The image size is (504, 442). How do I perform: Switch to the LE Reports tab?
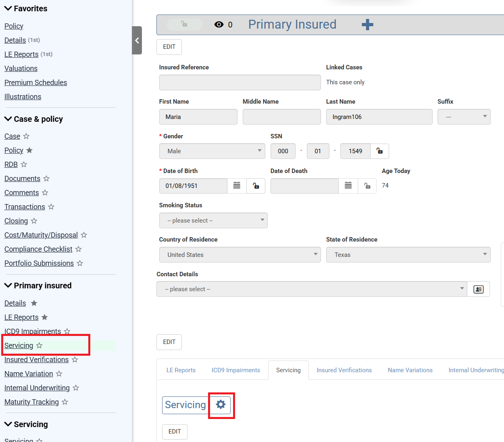(181, 370)
